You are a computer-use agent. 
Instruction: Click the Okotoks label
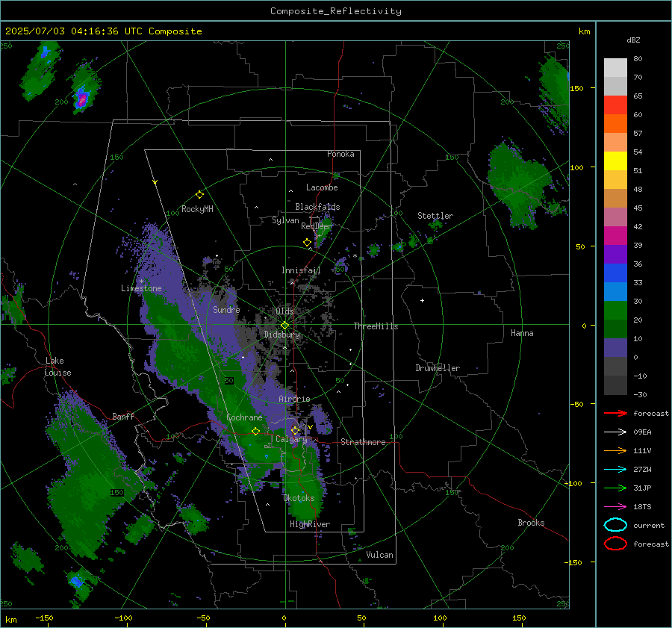(299, 498)
